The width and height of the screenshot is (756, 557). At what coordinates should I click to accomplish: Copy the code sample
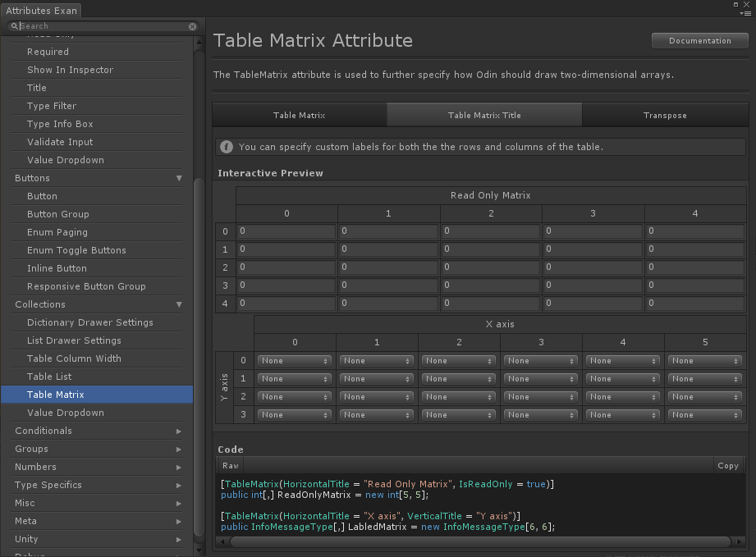pyautogui.click(x=727, y=465)
